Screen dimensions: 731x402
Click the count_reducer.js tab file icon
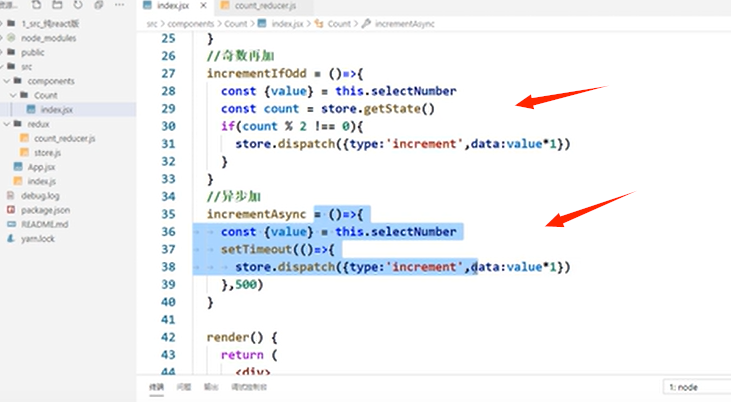(x=225, y=6)
